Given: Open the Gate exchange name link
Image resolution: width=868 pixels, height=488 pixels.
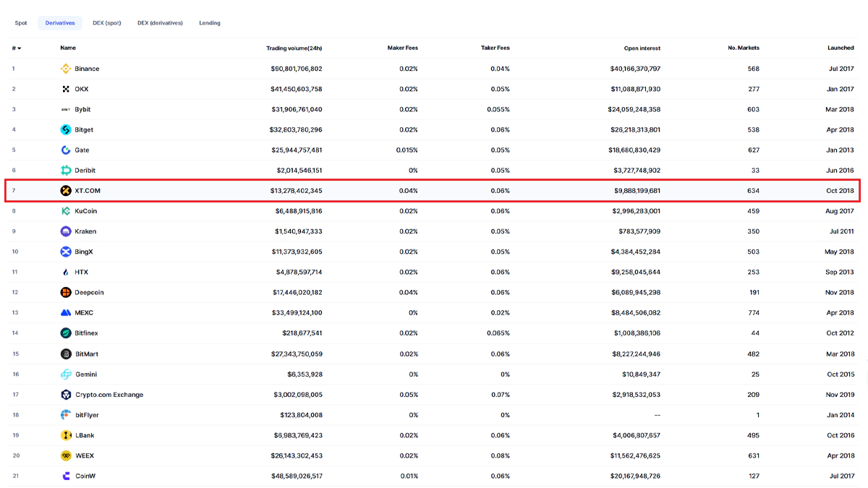Looking at the screenshot, I should [82, 150].
